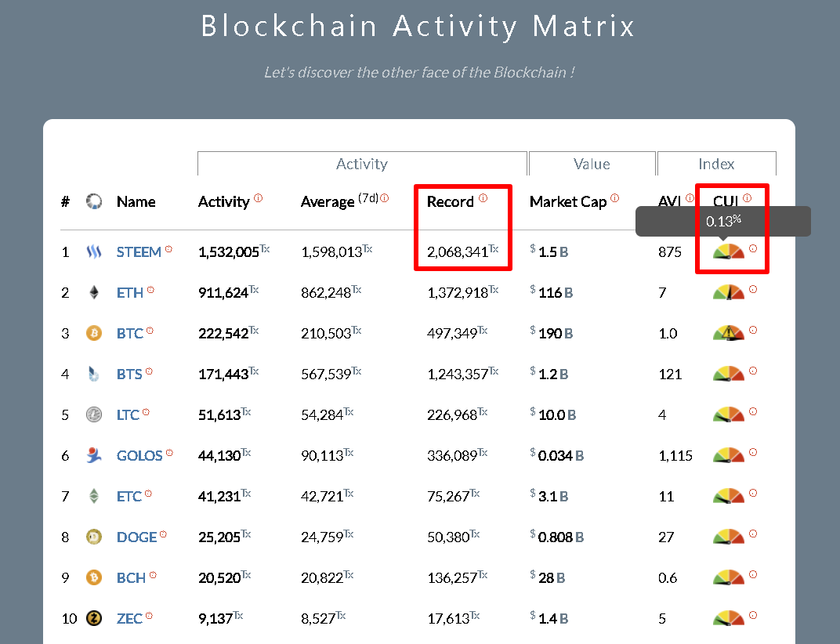Click the info icon after LTC gauge
Screen dimensions: 840x644
tap(753, 411)
